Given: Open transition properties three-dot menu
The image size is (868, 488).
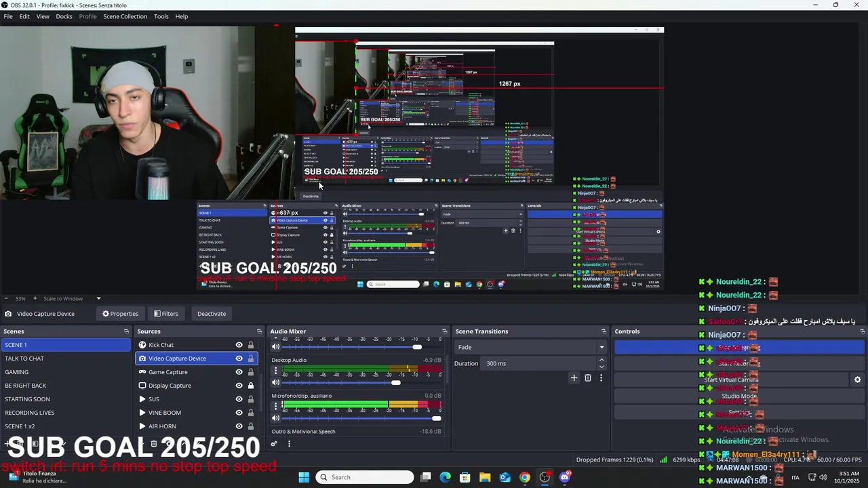Looking at the screenshot, I should [601, 378].
